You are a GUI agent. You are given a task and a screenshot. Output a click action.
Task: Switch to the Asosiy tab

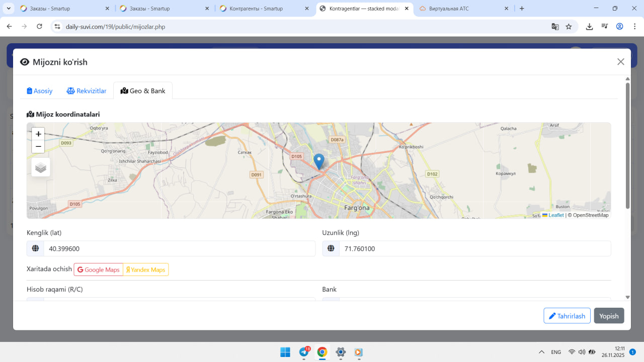coord(40,91)
